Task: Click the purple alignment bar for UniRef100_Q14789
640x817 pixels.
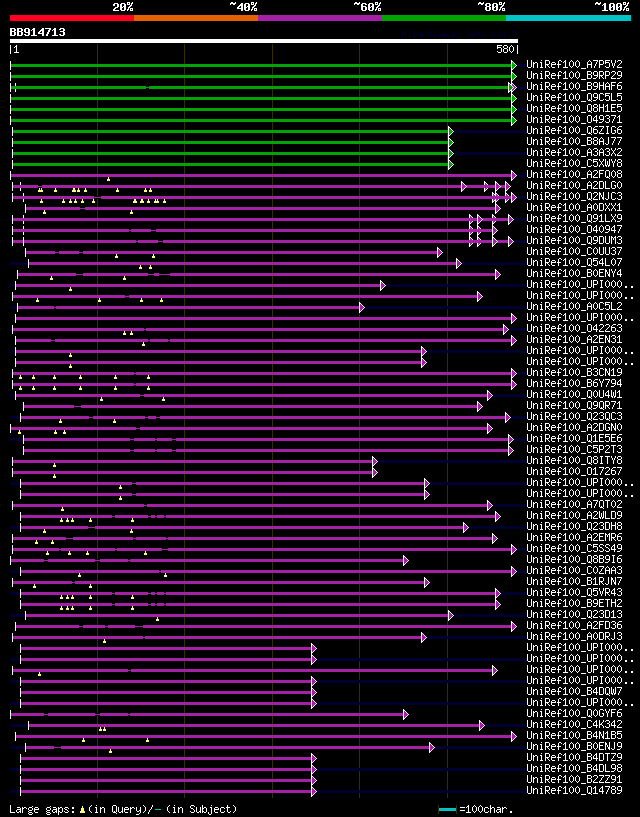Action: click(x=166, y=791)
